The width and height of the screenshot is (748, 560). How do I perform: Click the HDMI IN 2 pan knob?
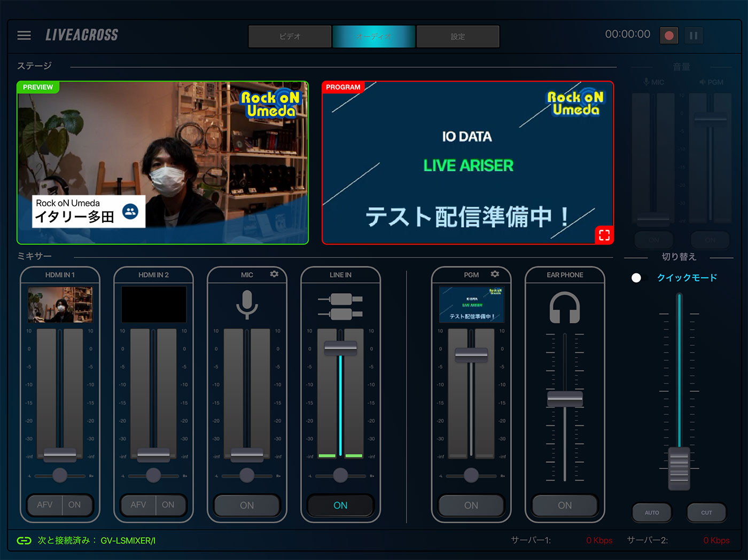tap(153, 475)
